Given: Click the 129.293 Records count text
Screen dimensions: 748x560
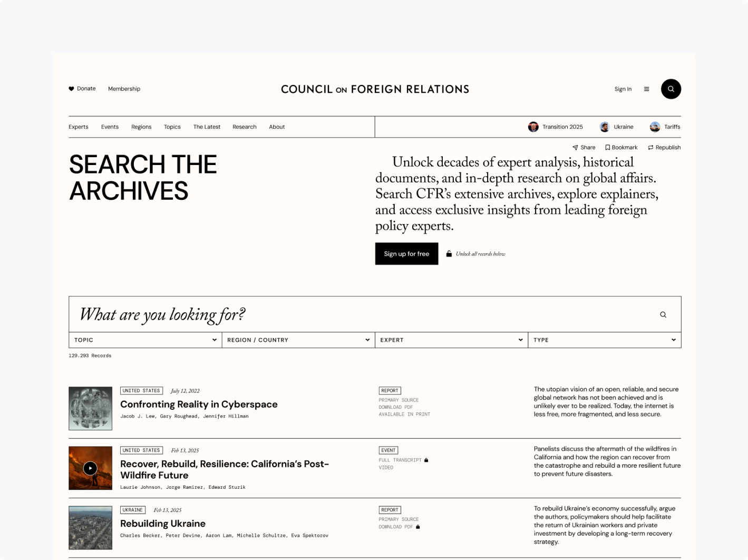Looking at the screenshot, I should coord(90,355).
